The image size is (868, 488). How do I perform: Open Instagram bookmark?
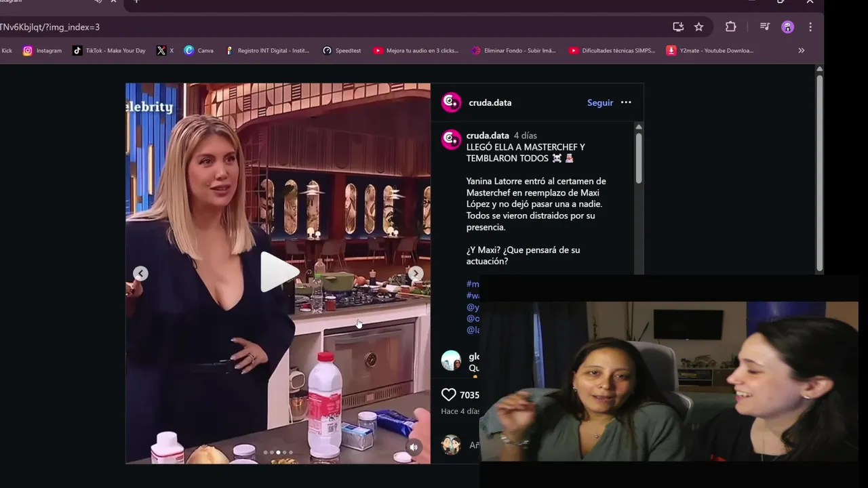42,50
